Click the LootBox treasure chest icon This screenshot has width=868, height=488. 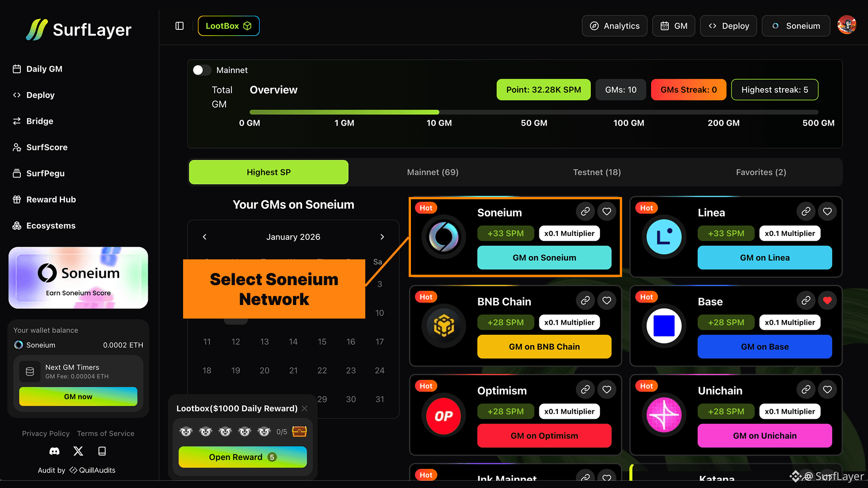coord(299,432)
